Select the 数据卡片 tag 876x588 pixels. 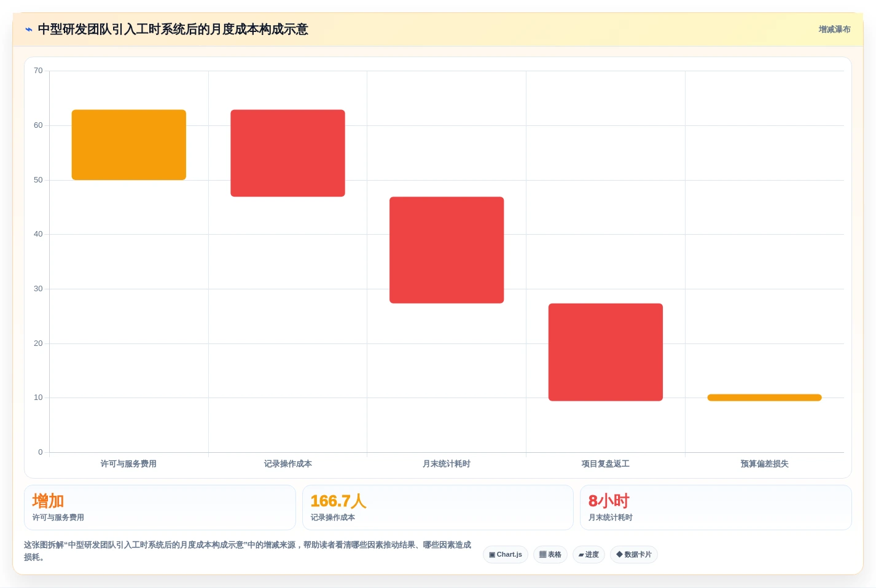tap(634, 555)
